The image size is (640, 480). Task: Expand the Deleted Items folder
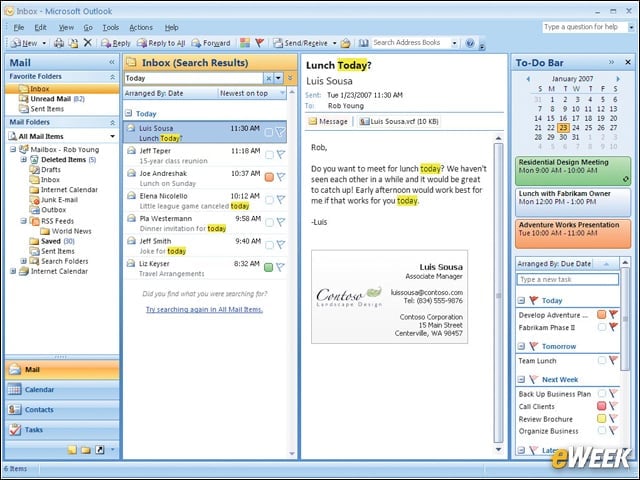pyautogui.click(x=24, y=160)
